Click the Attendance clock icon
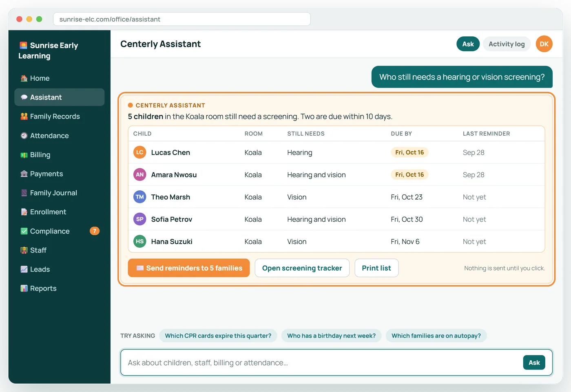571x392 pixels. pyautogui.click(x=24, y=136)
